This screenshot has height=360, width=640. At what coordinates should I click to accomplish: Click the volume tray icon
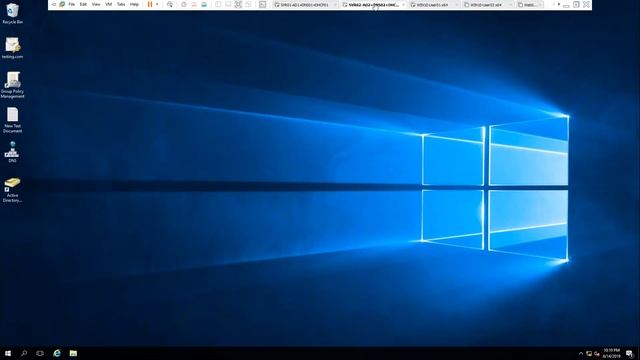597,353
